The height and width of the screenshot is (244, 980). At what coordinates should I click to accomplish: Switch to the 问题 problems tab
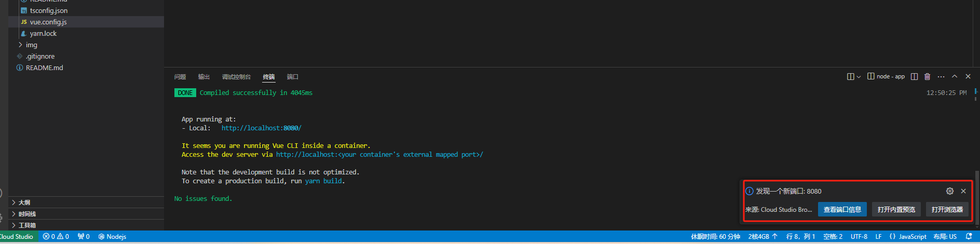(180, 77)
